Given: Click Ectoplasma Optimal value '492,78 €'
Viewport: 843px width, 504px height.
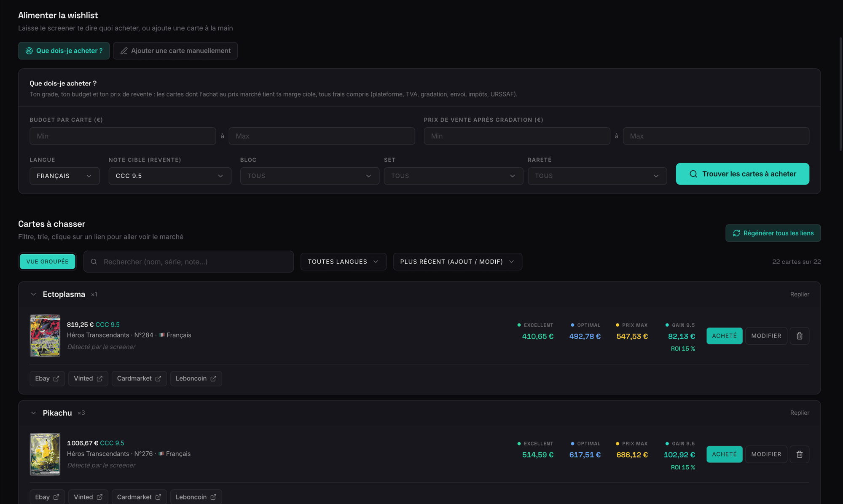Looking at the screenshot, I should coord(585,336).
